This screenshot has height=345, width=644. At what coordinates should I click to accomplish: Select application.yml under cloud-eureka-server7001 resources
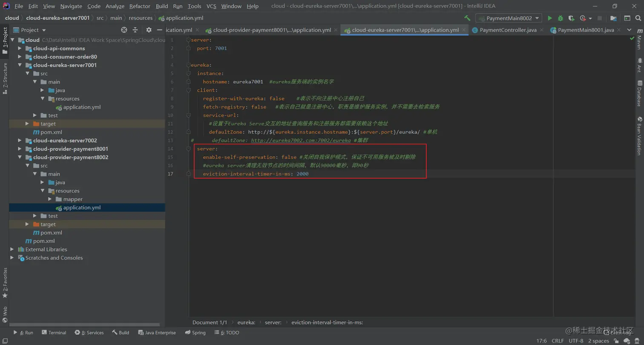pos(82,107)
